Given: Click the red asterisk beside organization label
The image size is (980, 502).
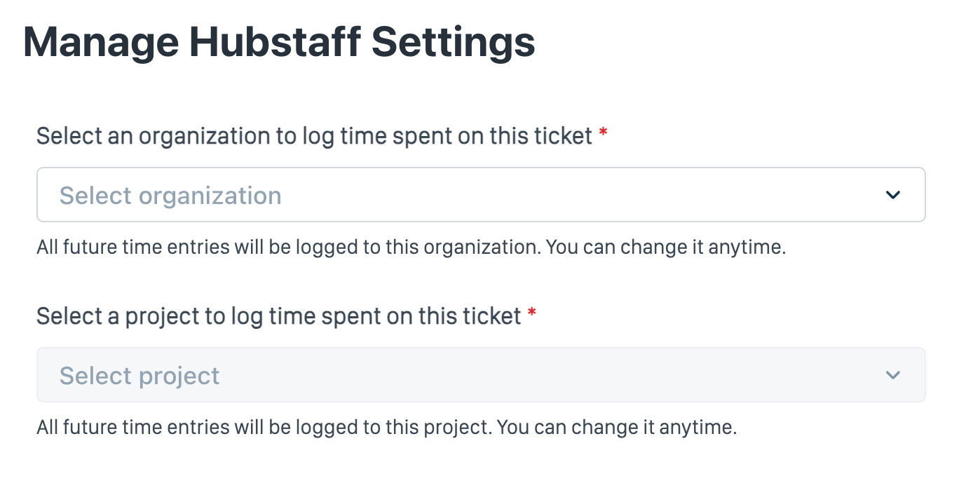Looking at the screenshot, I should (603, 135).
